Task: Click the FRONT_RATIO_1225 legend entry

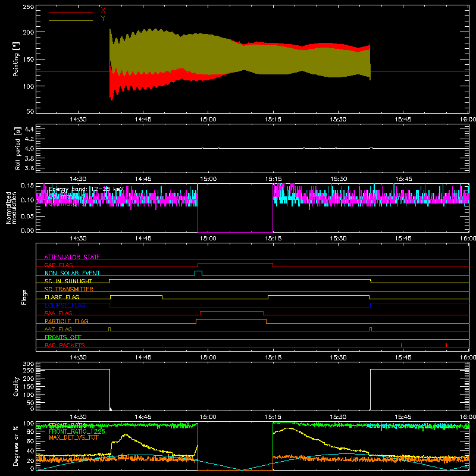Action: pyautogui.click(x=77, y=431)
